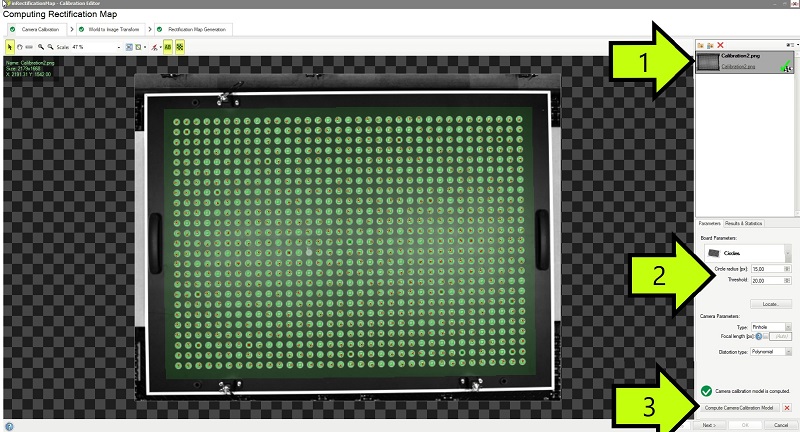Screen dimensions: 800x432
Task: Select the hand pan tool
Action: click(20, 47)
